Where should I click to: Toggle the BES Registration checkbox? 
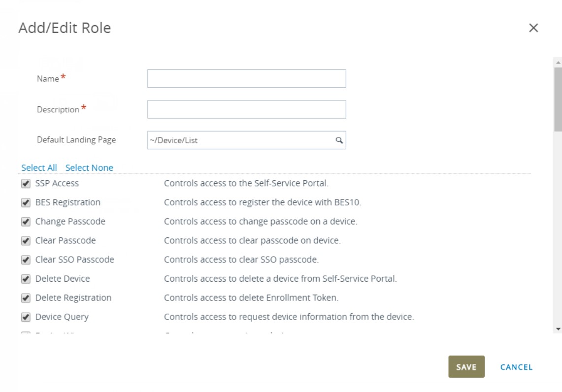(x=26, y=203)
